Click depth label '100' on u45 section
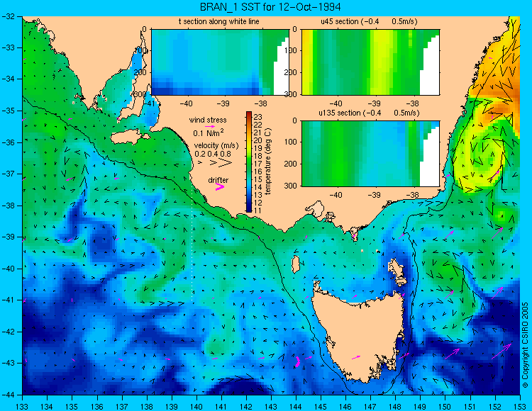Viewport: 532px width, 411px height. click(x=291, y=50)
